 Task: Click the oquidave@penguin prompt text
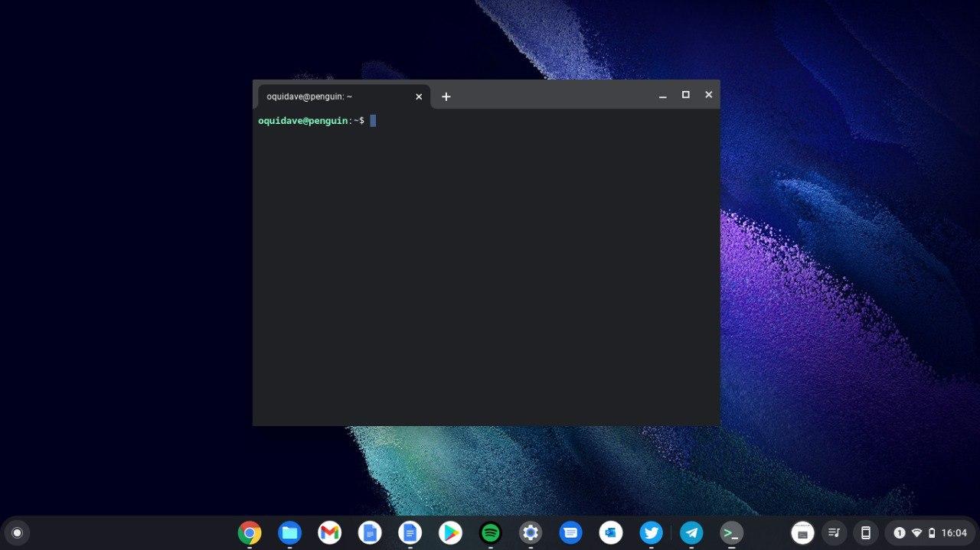pyautogui.click(x=303, y=121)
